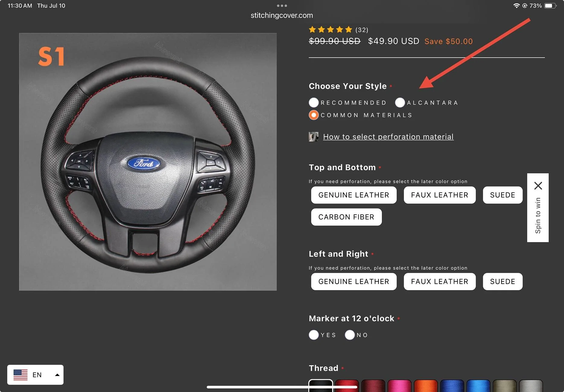This screenshot has width=564, height=392.
Task: Close the Spin to win popup tab
Action: [538, 185]
